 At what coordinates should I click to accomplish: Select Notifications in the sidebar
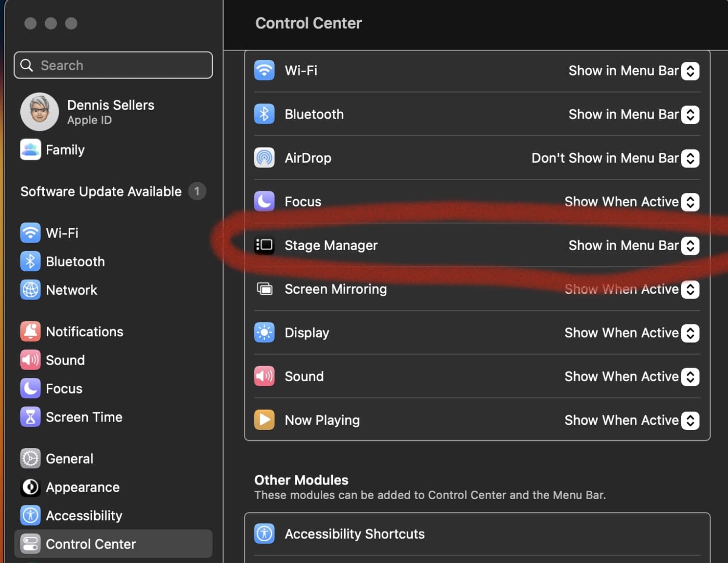84,332
